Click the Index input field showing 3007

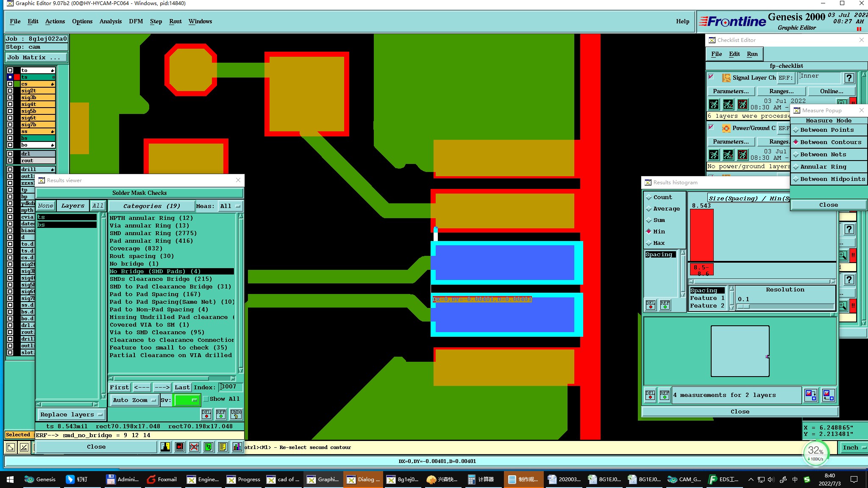pos(231,387)
